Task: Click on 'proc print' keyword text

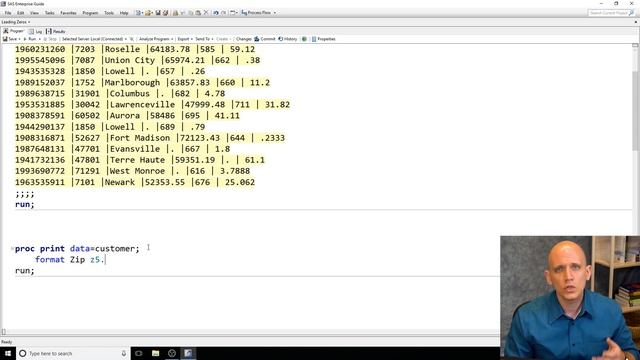Action: click(x=40, y=248)
